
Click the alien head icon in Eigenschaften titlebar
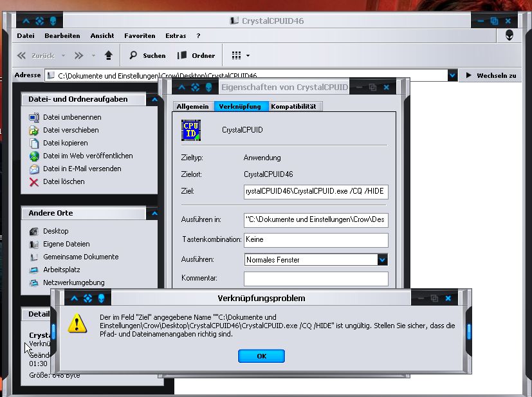pos(208,88)
